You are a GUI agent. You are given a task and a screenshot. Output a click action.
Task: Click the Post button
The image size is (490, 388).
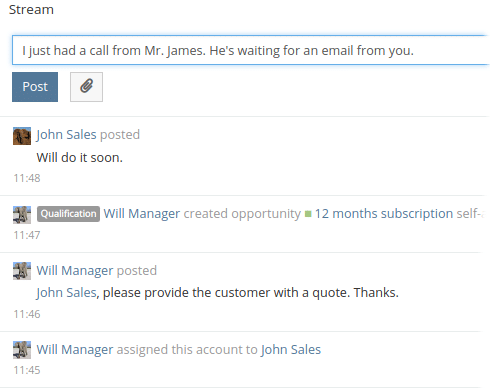point(35,87)
